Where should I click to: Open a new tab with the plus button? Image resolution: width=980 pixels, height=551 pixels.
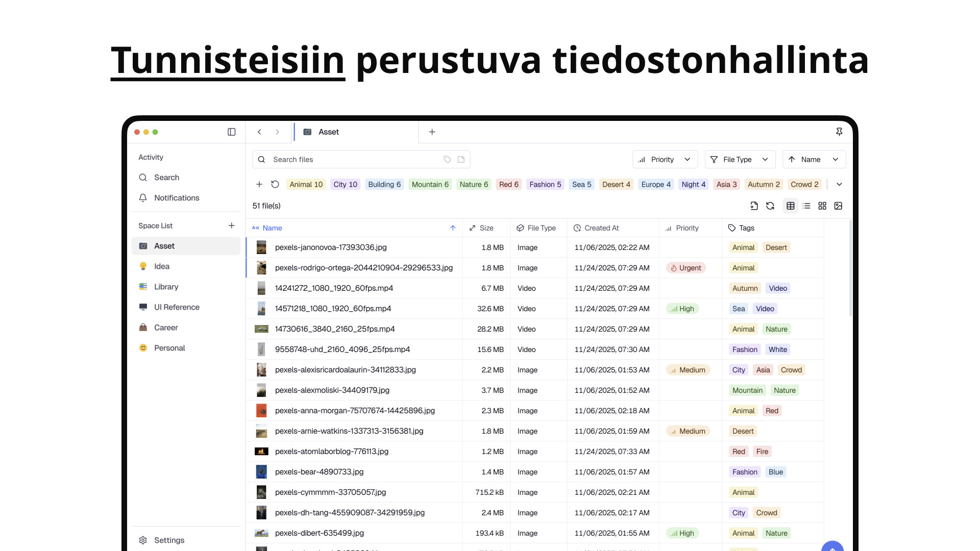coord(432,132)
